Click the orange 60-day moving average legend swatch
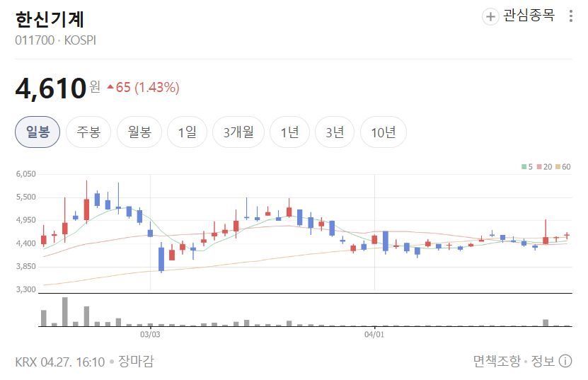This screenshot has height=380, width=588. click(x=558, y=167)
